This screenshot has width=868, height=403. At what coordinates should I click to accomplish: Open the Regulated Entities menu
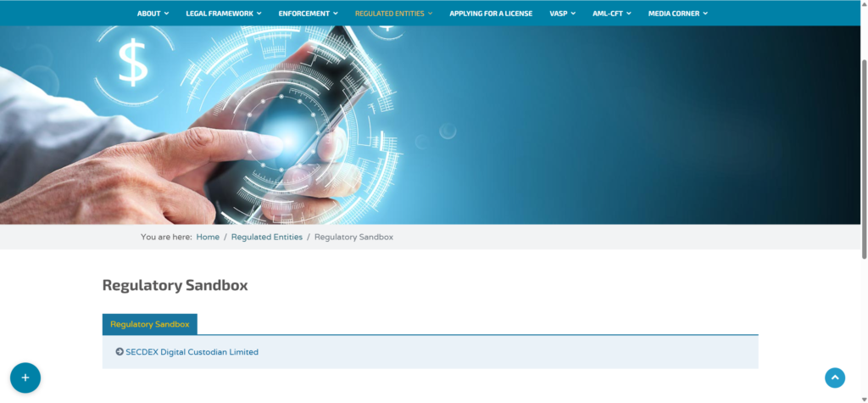(389, 14)
